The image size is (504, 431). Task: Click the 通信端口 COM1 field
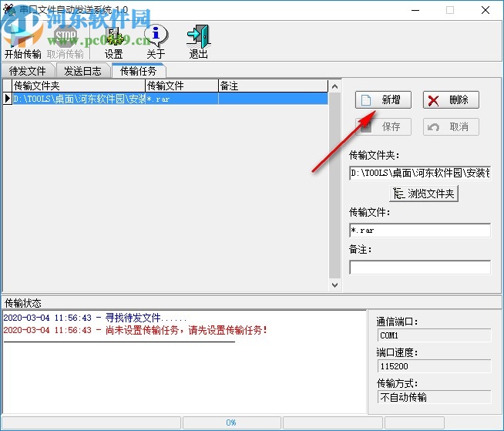tap(434, 335)
